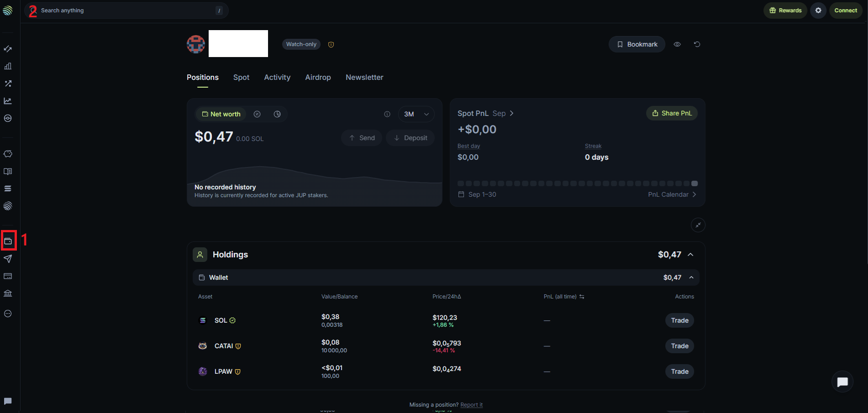Screen dimensions: 868x413
Task: Open the wallet portfolio icon in sidebar
Action: coord(8,241)
